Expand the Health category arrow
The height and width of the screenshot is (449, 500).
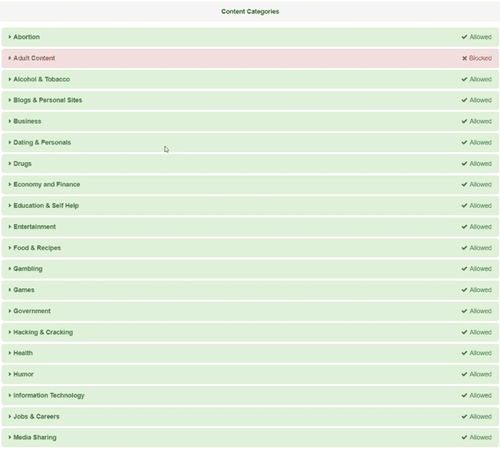click(x=10, y=353)
